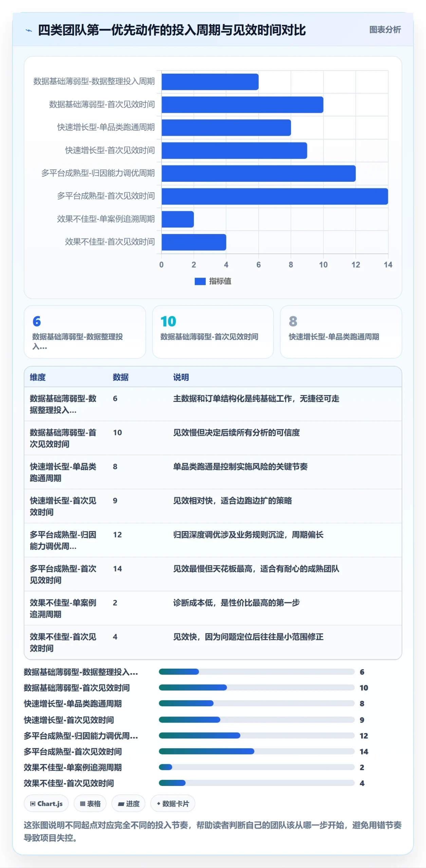426x868 pixels.
Task: Click the chart bar for 快速增长型-单品类跑通周期
Action: [x=226, y=127]
